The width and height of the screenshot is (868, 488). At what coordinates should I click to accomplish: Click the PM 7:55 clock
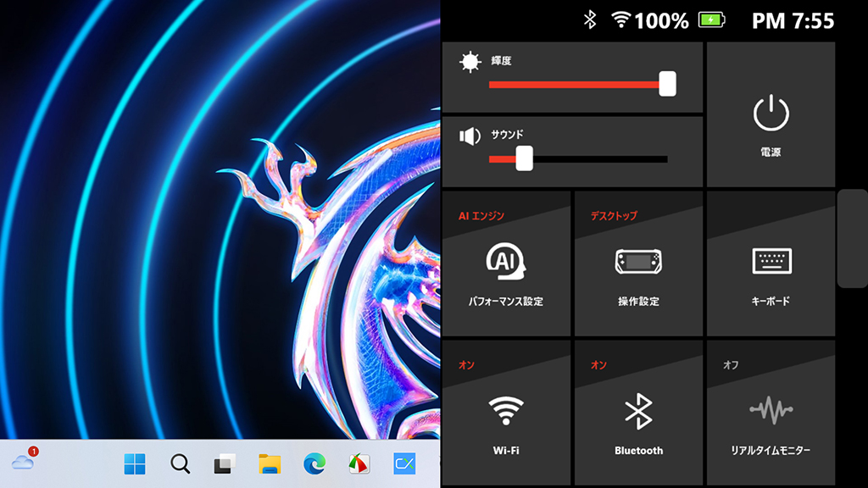[x=793, y=21]
